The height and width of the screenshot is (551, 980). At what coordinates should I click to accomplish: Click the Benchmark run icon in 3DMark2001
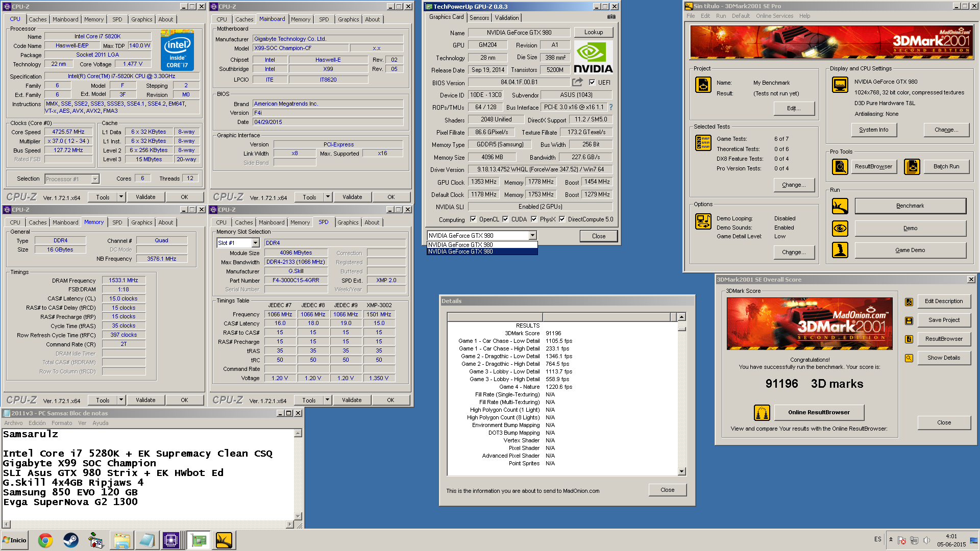840,206
